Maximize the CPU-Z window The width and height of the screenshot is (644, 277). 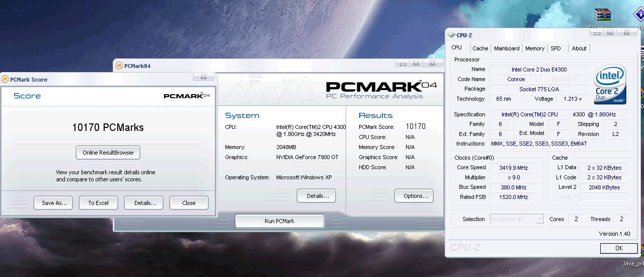(x=610, y=32)
